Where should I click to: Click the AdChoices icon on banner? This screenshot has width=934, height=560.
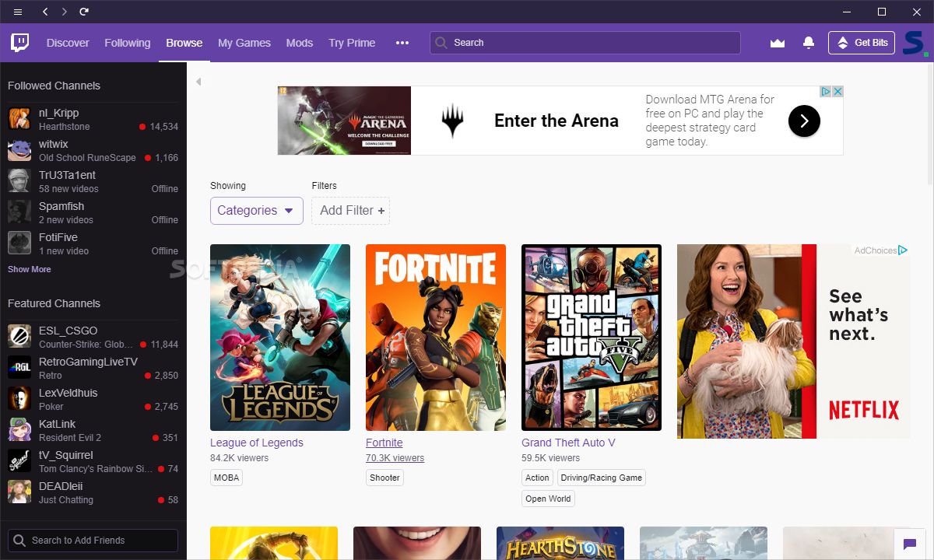point(827,91)
